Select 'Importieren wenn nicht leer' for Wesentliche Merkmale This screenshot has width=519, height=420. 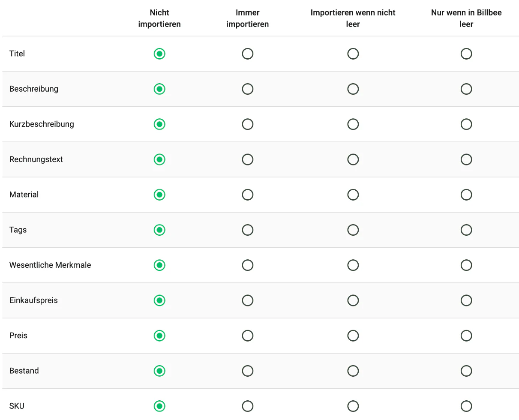pos(353,265)
